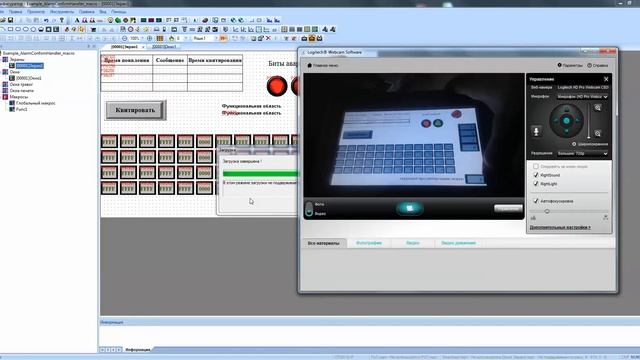
Task: Select [00001]Окно1 in the project tree
Action: pyautogui.click(x=28, y=78)
